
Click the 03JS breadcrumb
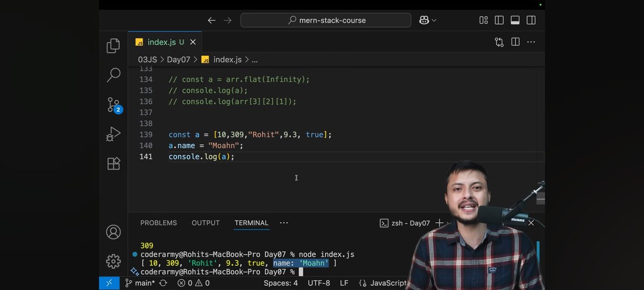pyautogui.click(x=148, y=60)
